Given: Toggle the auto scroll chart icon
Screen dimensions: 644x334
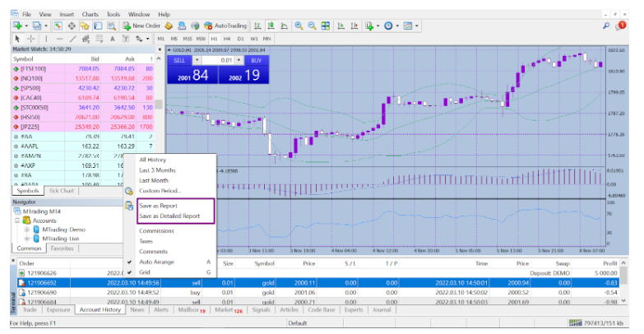Looking at the screenshot, I should [341, 26].
